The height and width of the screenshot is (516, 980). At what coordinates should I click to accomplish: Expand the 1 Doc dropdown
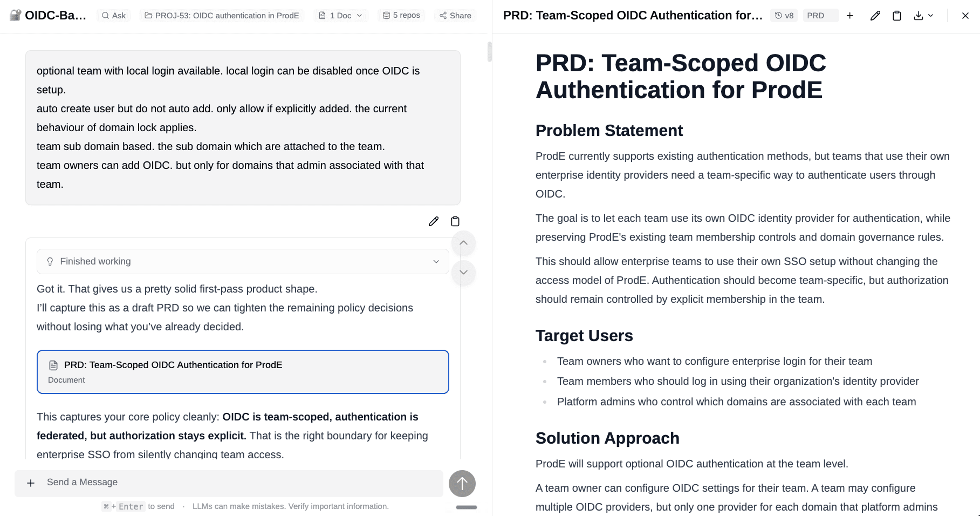click(340, 16)
